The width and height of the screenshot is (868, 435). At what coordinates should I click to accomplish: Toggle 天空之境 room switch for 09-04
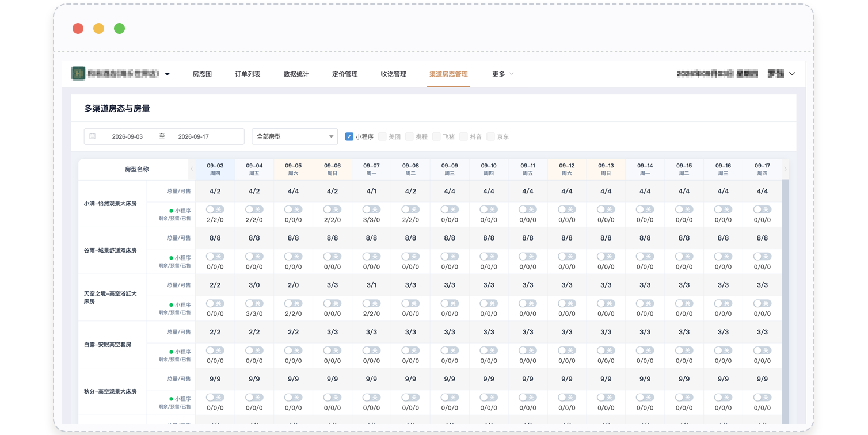[x=254, y=303]
